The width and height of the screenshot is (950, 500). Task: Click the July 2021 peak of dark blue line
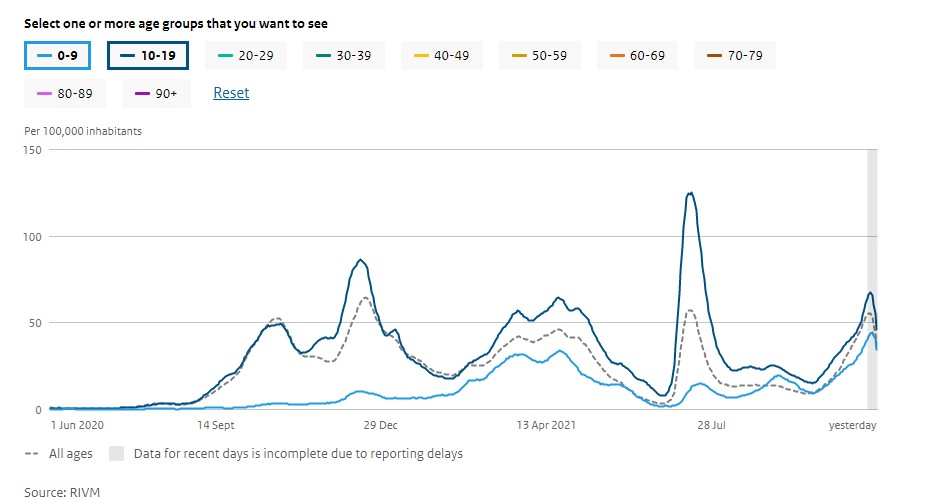tap(690, 194)
